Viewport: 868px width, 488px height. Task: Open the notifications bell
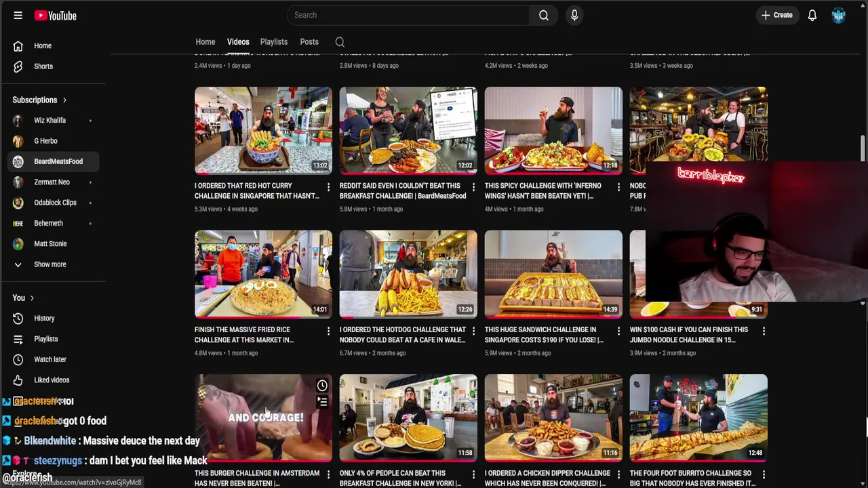point(812,15)
